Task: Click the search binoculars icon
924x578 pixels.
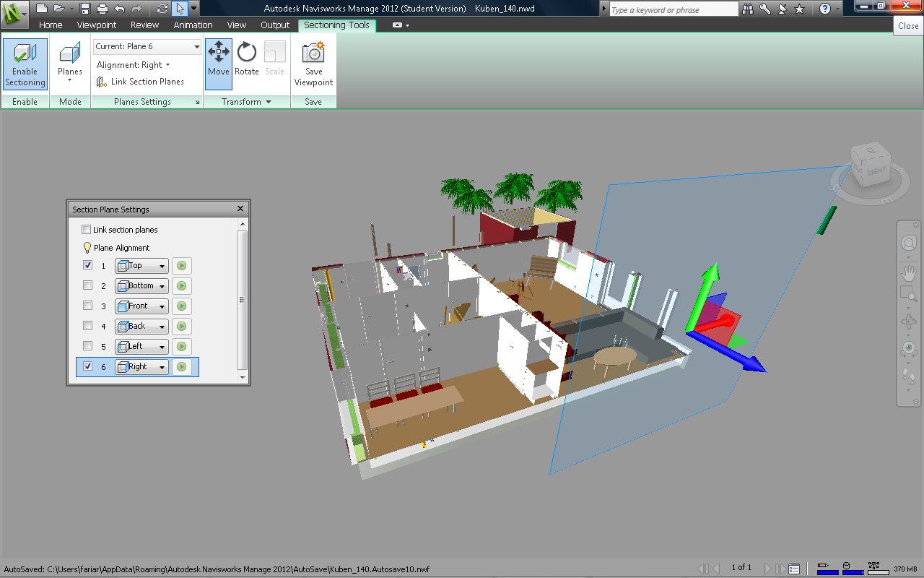Action: [x=748, y=9]
